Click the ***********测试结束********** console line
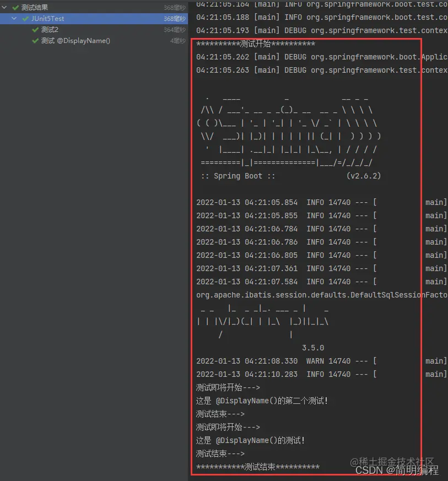The width and height of the screenshot is (448, 481). [x=258, y=467]
